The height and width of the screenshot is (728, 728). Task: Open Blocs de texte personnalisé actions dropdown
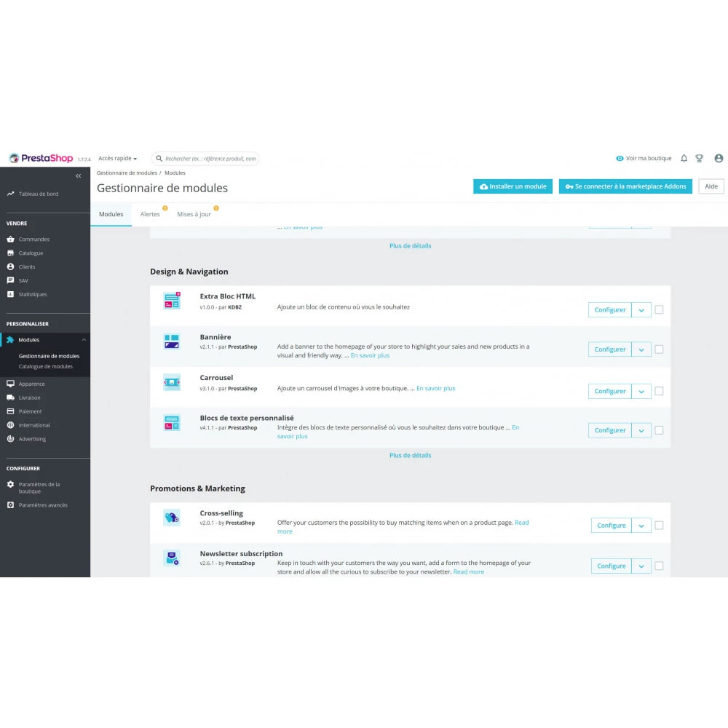(x=641, y=430)
